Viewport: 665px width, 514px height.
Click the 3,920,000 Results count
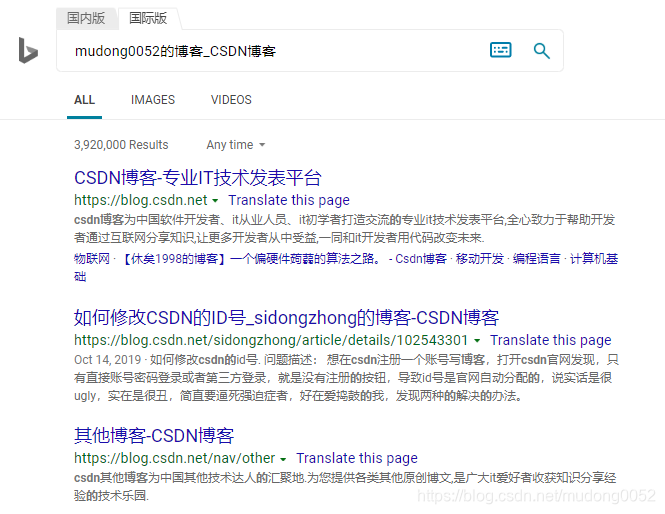click(x=121, y=145)
